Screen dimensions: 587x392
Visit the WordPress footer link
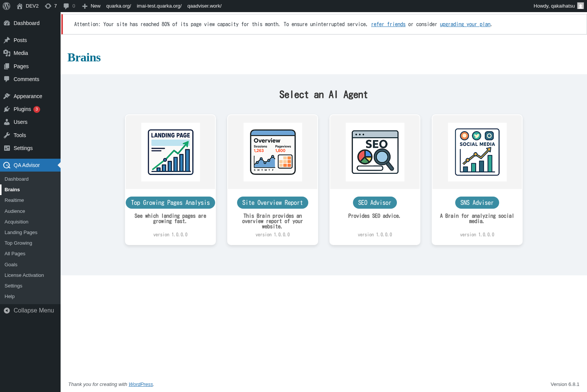(141, 384)
